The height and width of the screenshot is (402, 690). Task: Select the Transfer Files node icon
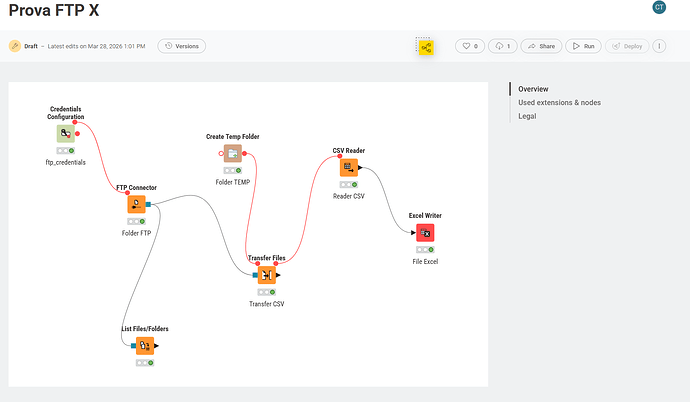pos(267,274)
